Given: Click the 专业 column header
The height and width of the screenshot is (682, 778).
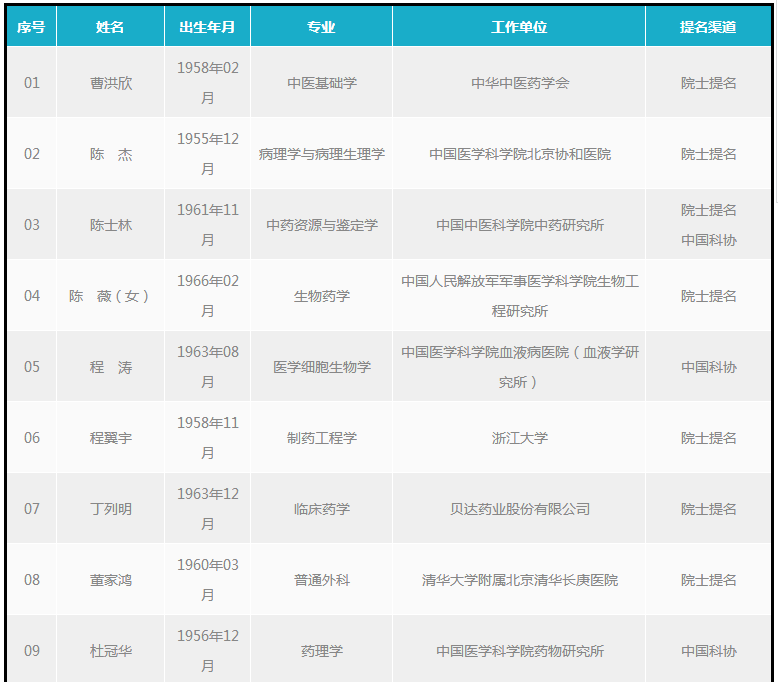Looking at the screenshot, I should click(321, 27).
